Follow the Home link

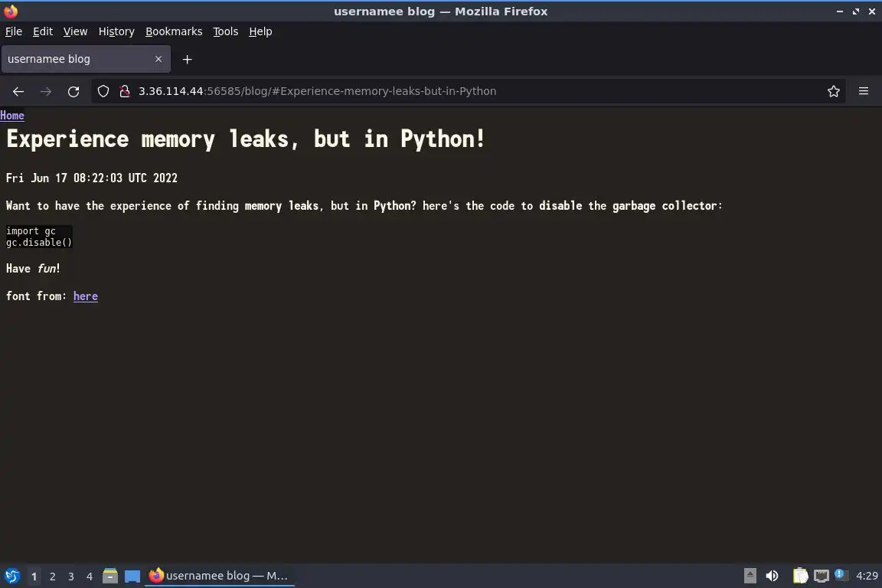click(x=11, y=116)
